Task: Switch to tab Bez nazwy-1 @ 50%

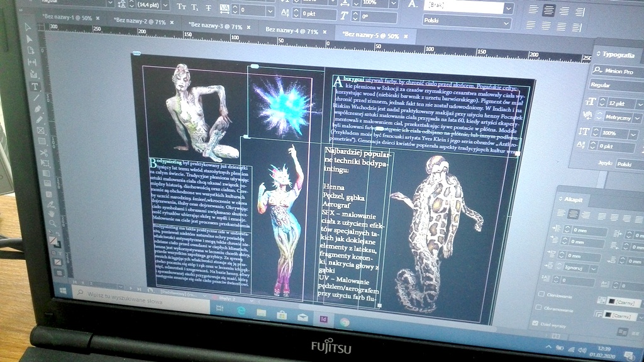Action: (67, 18)
